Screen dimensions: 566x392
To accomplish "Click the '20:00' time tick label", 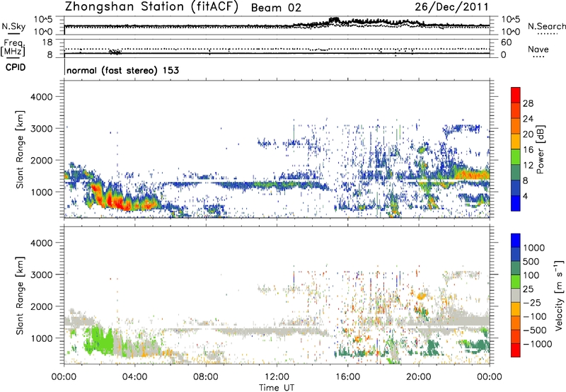I will pos(418,377).
